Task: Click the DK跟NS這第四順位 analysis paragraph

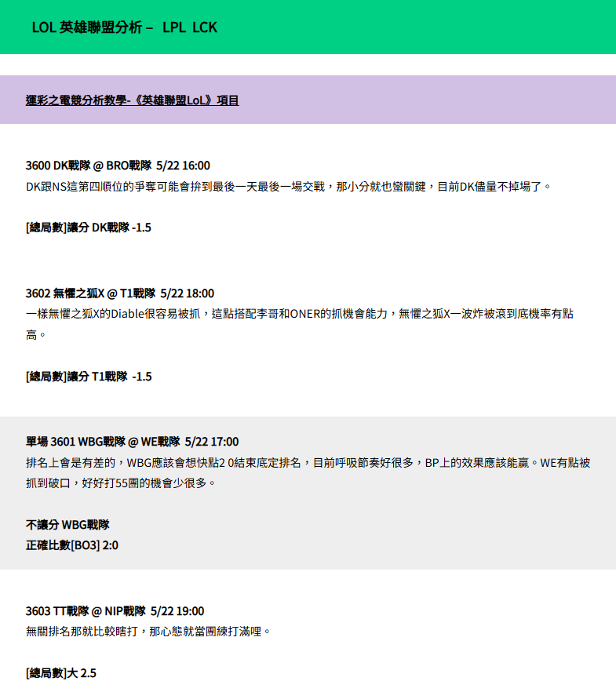Action: point(289,187)
